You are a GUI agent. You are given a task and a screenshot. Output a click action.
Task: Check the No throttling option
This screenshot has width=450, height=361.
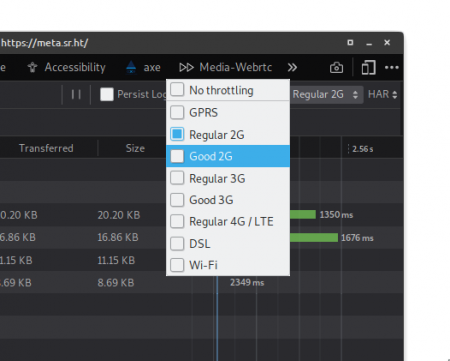click(177, 89)
